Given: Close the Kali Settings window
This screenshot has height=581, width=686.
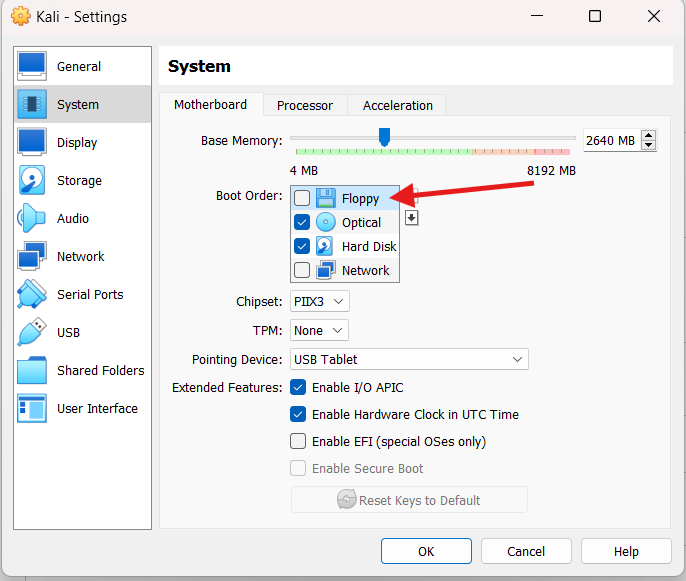Looking at the screenshot, I should pyautogui.click(x=654, y=16).
